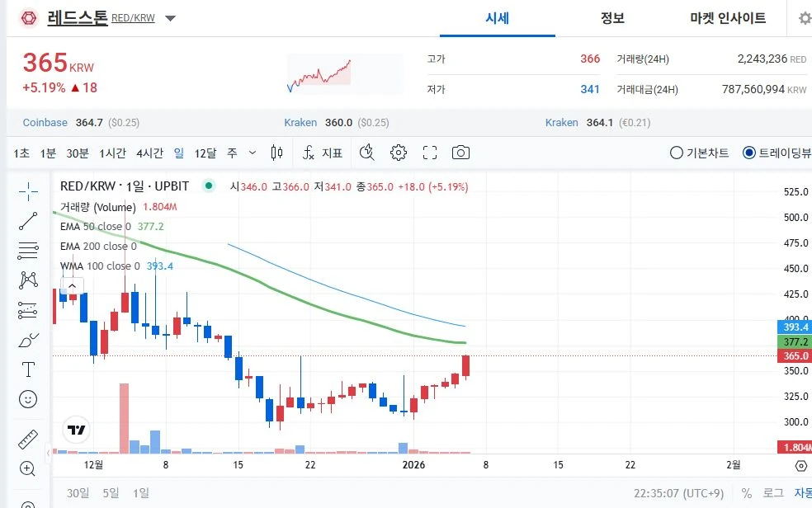Open page settings gear at top right
Image resolution: width=812 pixels, height=508 pixels.
coord(805,18)
